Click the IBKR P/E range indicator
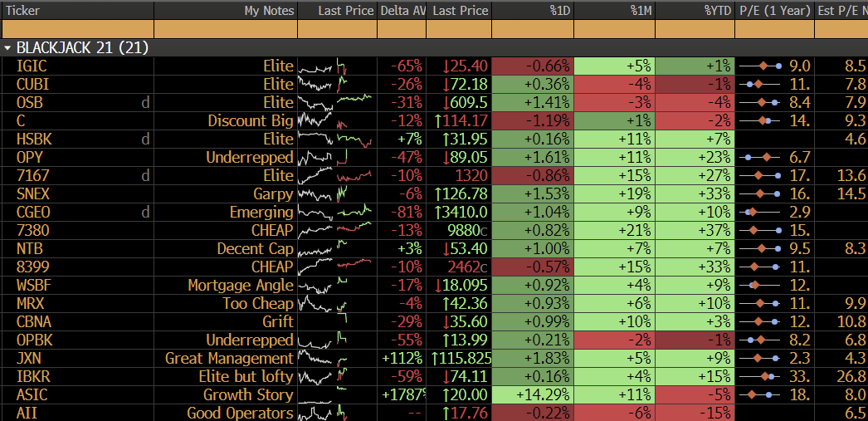This screenshot has height=421, width=868. point(761,377)
